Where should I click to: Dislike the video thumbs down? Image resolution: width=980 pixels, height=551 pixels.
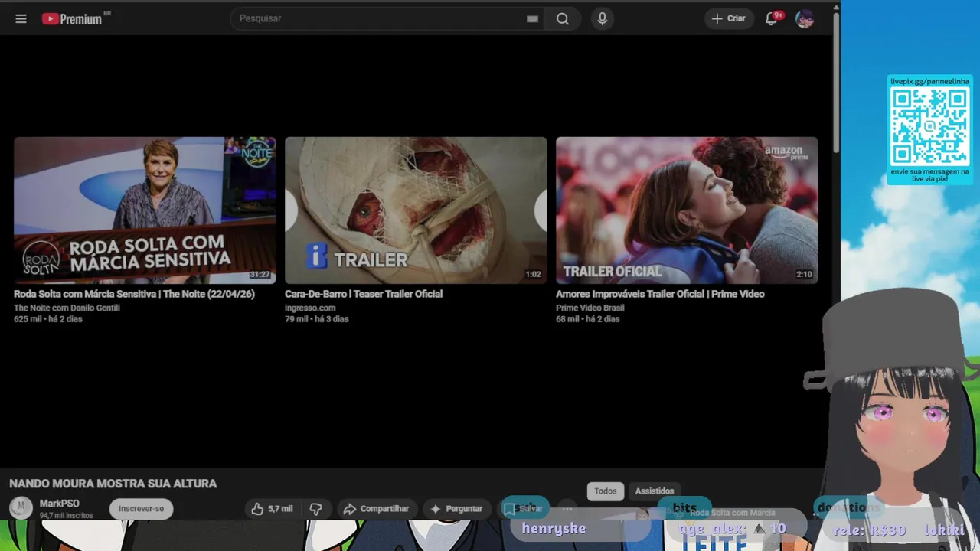tap(315, 509)
